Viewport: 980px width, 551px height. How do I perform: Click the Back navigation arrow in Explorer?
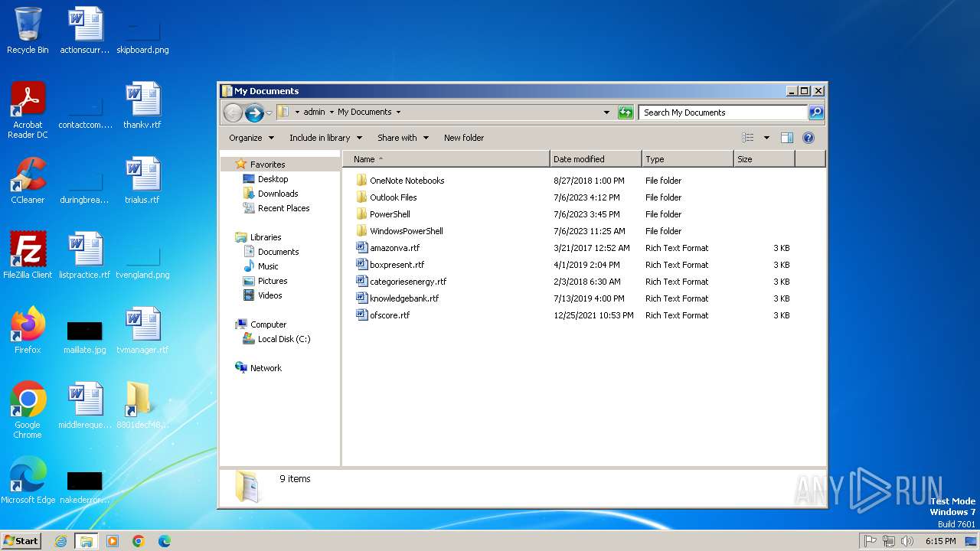(x=233, y=112)
